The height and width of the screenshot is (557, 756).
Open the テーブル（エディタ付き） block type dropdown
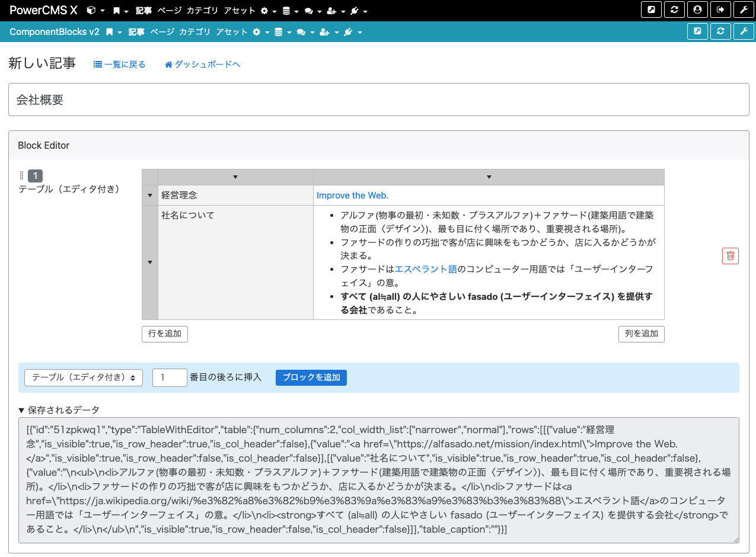coord(83,377)
